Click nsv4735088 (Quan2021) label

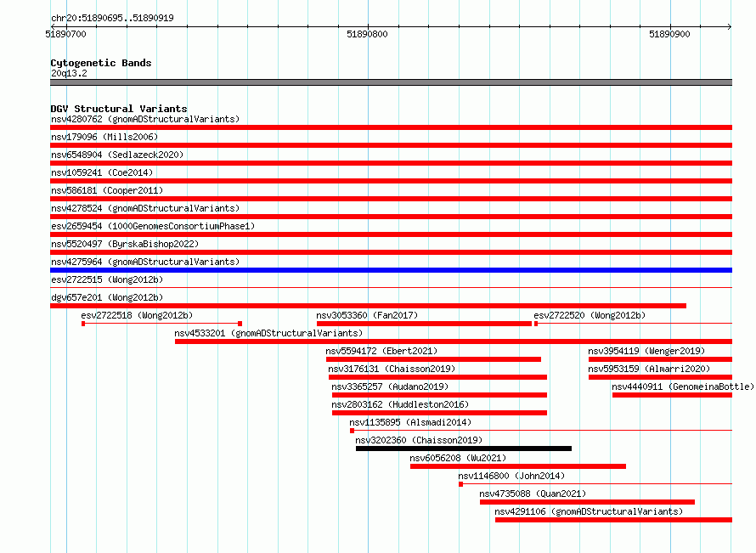click(533, 494)
